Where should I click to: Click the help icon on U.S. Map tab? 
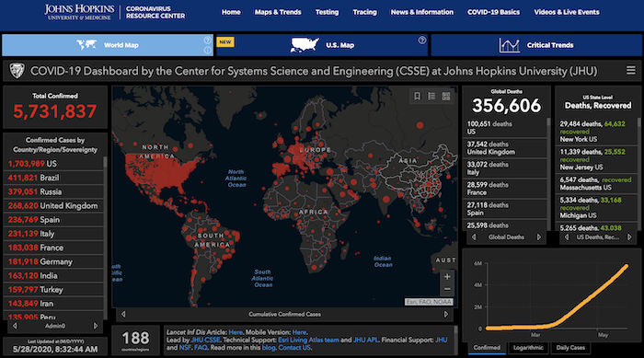point(421,40)
